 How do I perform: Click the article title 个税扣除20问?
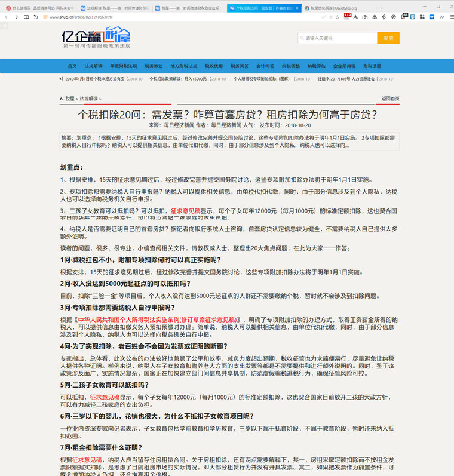pos(228,115)
